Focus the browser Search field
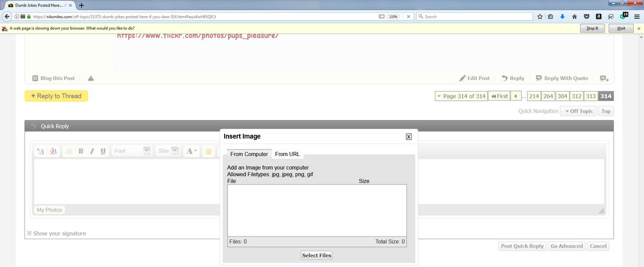644x267 pixels. (x=475, y=17)
